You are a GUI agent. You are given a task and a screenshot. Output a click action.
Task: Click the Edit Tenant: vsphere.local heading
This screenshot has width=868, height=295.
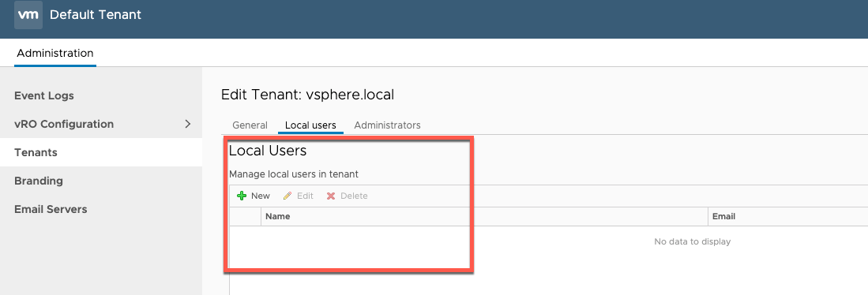307,95
